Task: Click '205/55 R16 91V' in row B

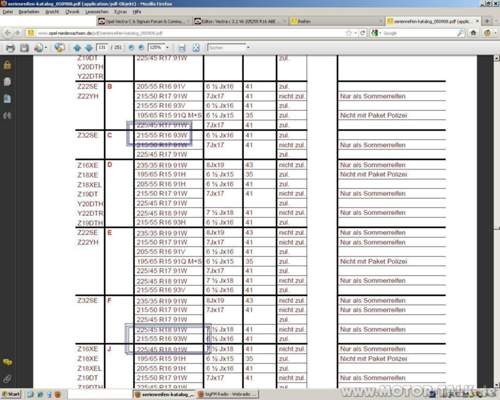Action: click(161, 87)
